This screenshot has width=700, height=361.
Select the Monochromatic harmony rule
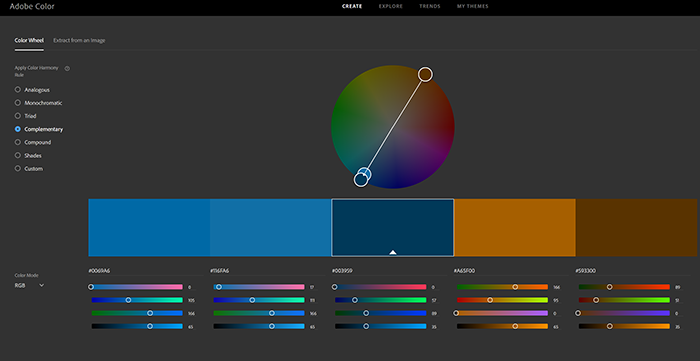pos(38,103)
